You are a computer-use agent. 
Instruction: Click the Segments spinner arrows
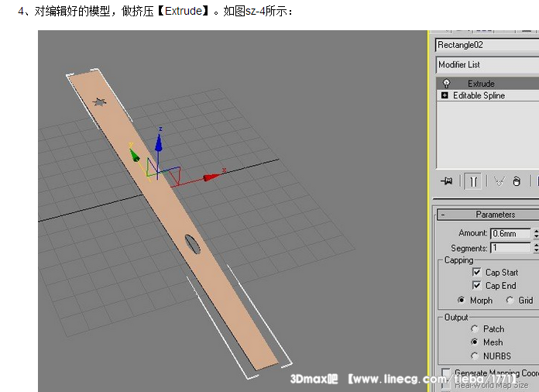(536, 248)
